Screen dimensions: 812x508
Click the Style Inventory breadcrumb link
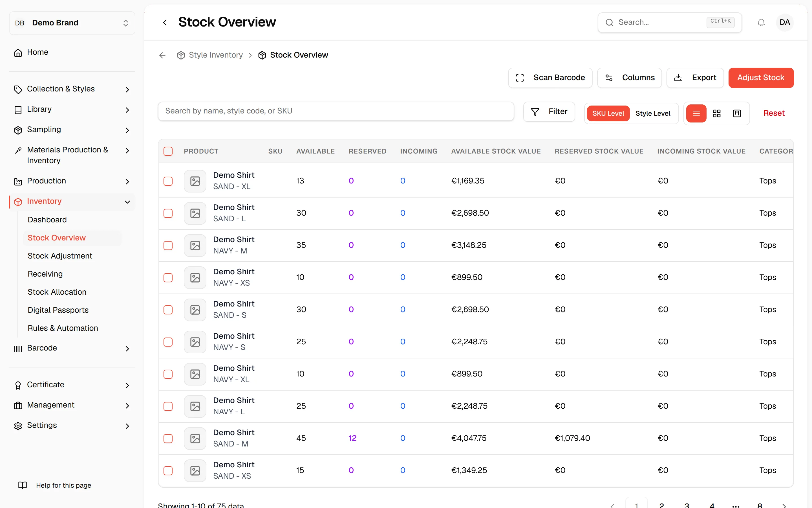pyautogui.click(x=216, y=55)
